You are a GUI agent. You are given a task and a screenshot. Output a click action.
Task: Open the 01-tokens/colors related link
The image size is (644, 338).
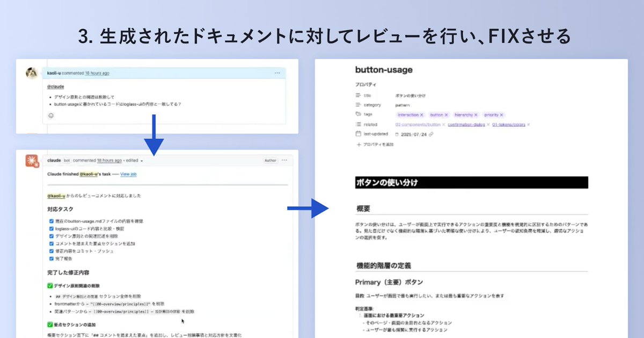(509, 125)
